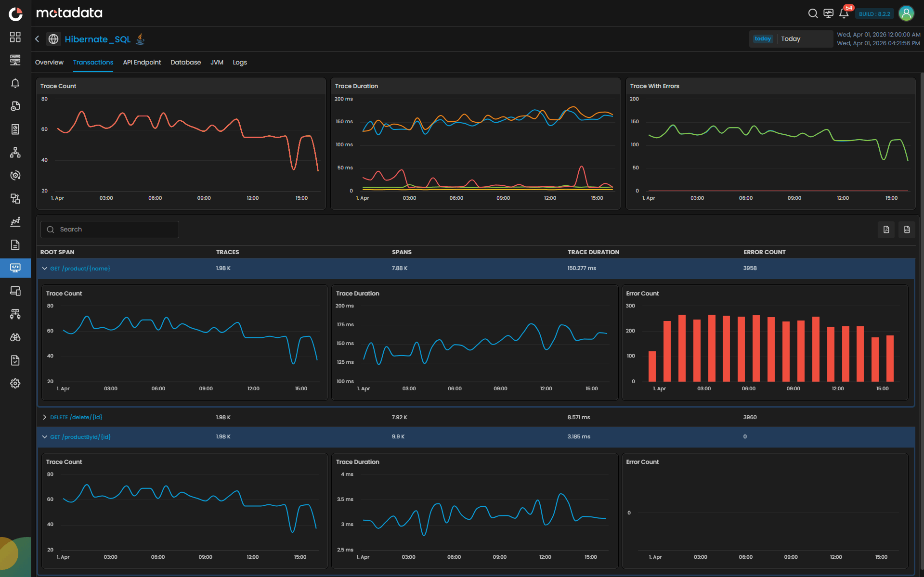Open the Today time range selector
The width and height of the screenshot is (924, 577).
[x=791, y=38]
